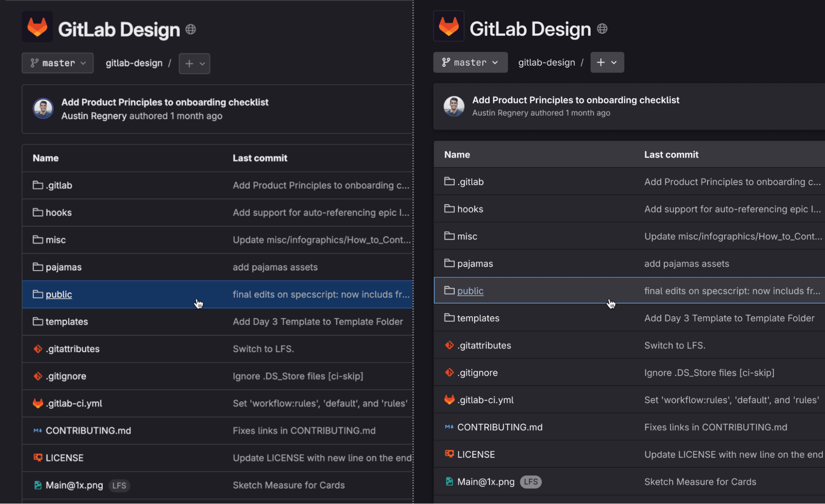825x504 pixels.
Task: Open the public folder link
Action: tap(59, 294)
